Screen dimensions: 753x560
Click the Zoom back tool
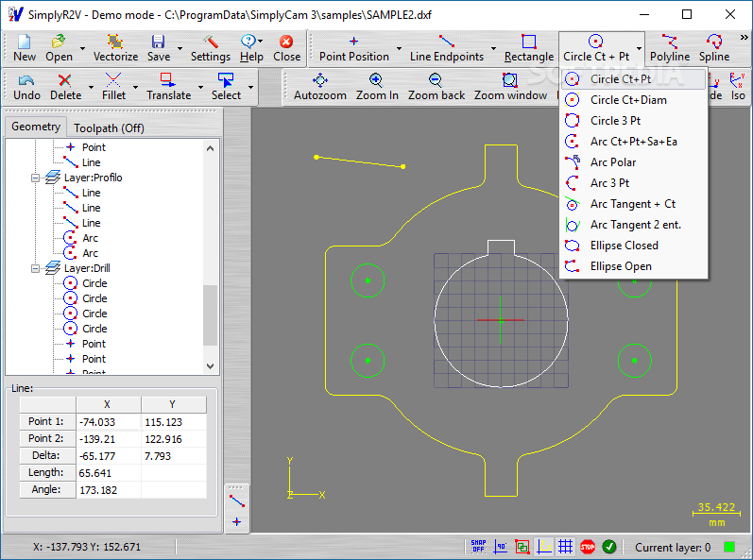(436, 87)
